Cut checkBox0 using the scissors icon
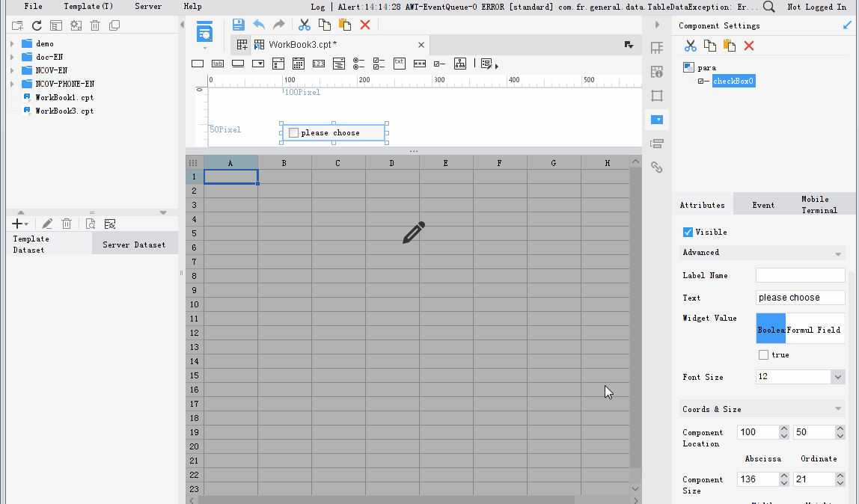859x504 pixels. pyautogui.click(x=690, y=46)
